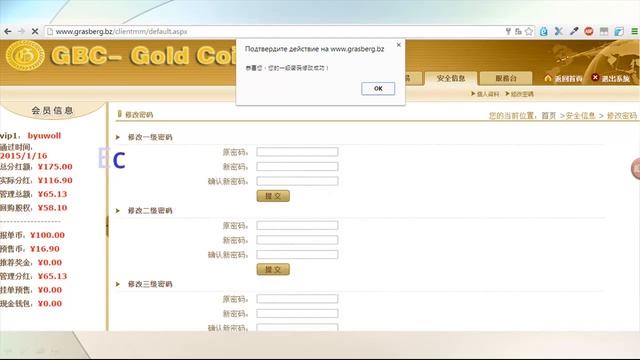The width and height of the screenshot is (640, 360).
Task: Click the 修改一级密码 section heading
Action: pos(150,137)
